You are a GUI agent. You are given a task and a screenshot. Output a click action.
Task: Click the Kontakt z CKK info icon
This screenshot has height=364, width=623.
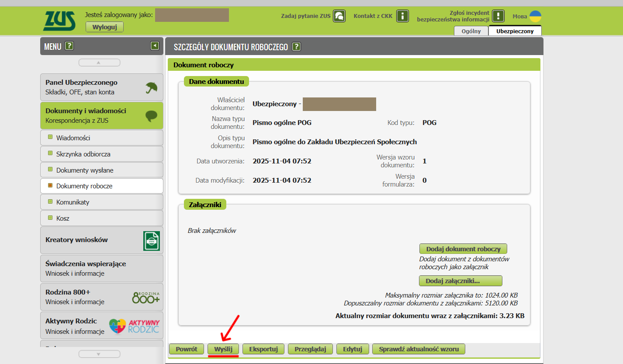[x=402, y=17]
